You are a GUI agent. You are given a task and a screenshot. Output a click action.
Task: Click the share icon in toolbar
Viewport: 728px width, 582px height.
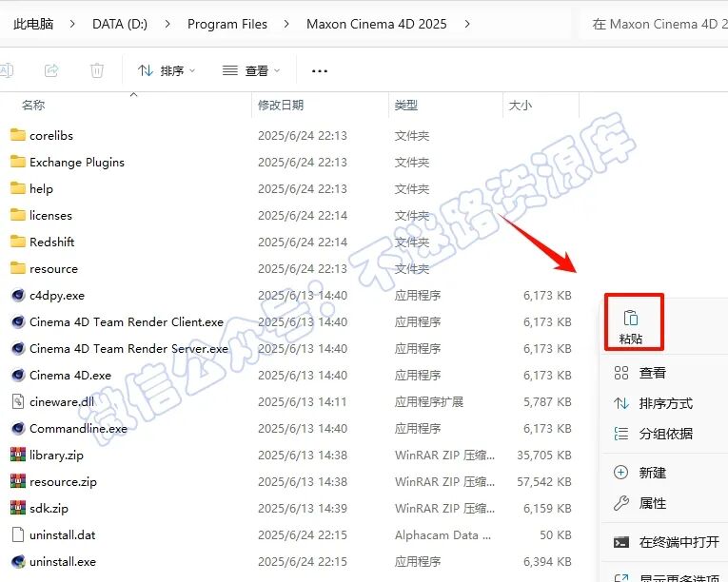pyautogui.click(x=51, y=70)
